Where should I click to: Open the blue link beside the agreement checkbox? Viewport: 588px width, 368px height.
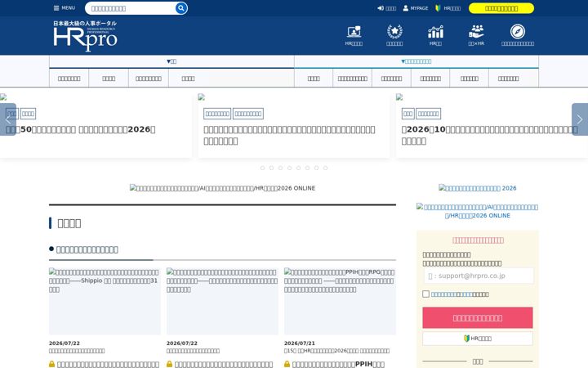[452, 294]
